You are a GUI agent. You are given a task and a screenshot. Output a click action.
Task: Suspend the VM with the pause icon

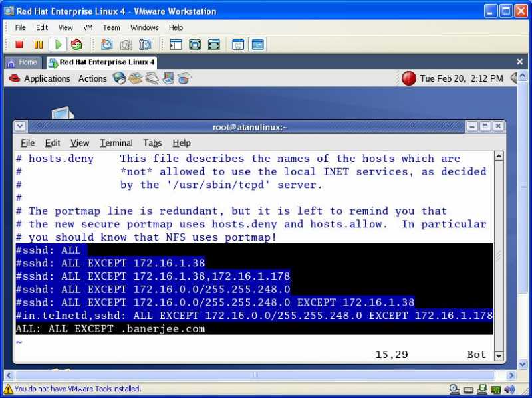[x=38, y=45]
